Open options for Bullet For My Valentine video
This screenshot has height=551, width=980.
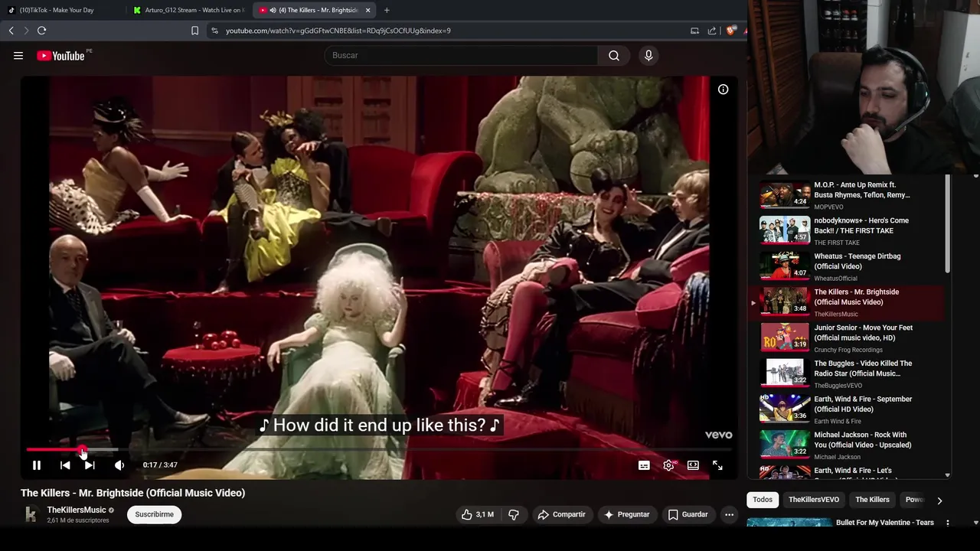[948, 523]
